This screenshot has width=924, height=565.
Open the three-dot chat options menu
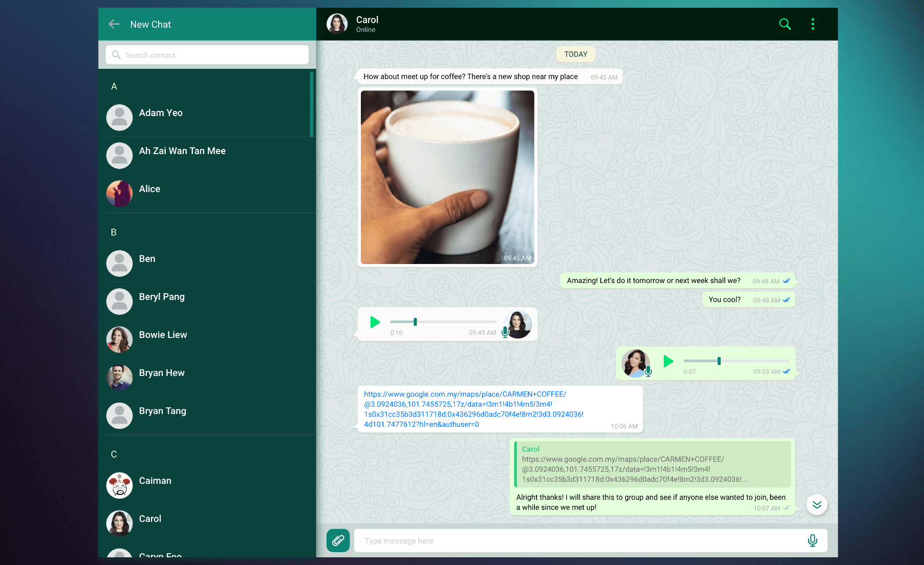point(813,24)
